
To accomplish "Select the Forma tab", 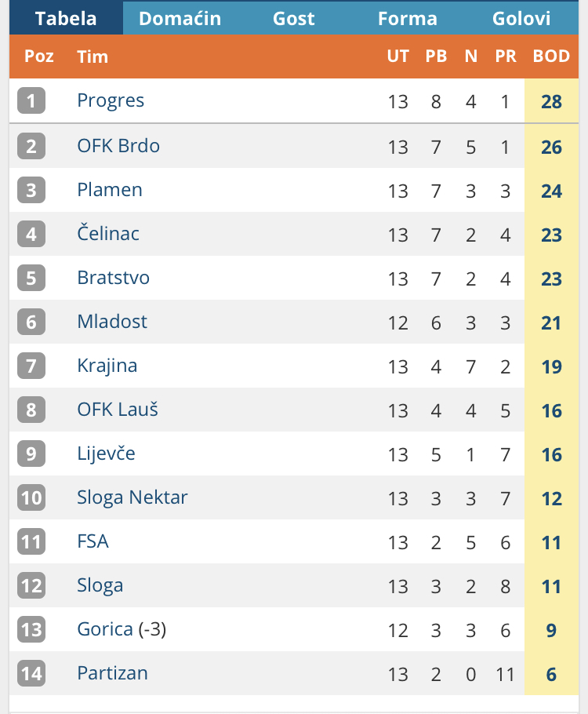I will click(408, 18).
